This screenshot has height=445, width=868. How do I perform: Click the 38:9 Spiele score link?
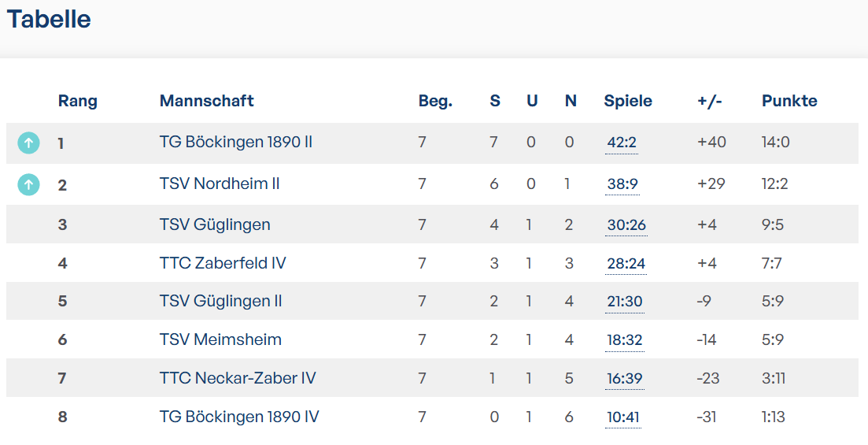(x=622, y=184)
